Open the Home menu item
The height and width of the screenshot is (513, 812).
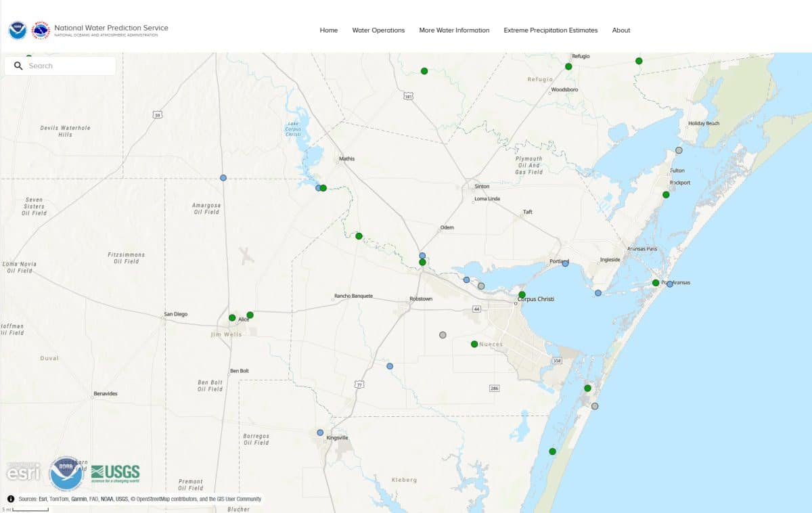[x=328, y=30]
